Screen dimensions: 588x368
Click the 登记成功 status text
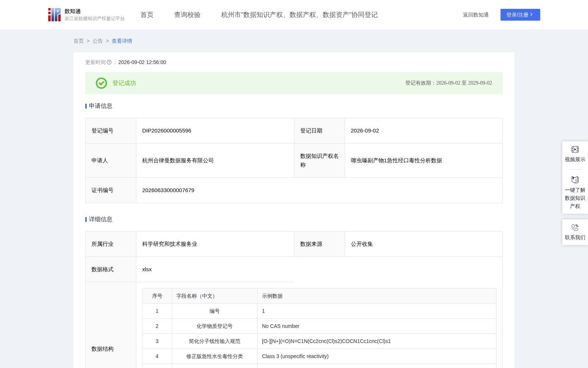[x=124, y=83]
